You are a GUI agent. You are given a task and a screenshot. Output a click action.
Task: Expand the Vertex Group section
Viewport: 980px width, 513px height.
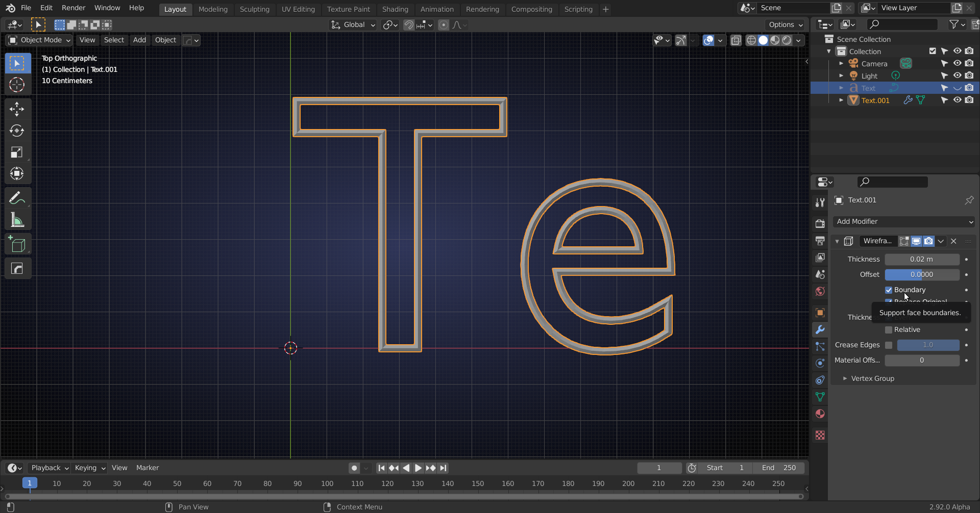[872, 378]
